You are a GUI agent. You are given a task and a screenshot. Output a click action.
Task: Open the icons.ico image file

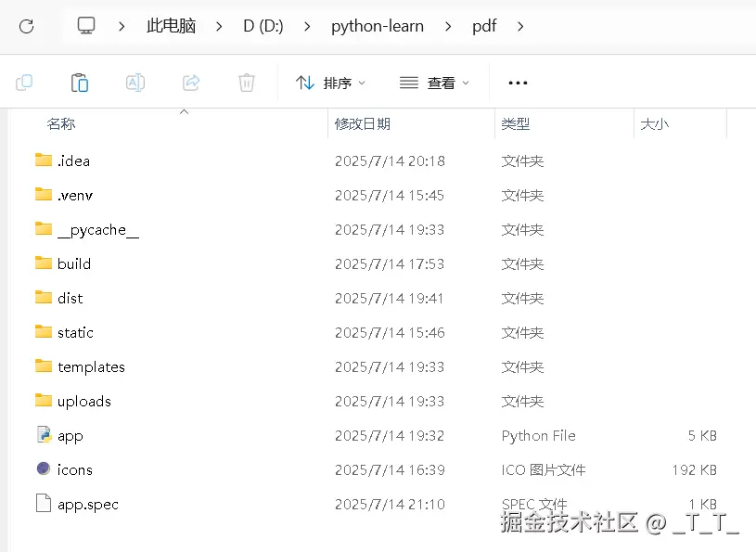74,469
